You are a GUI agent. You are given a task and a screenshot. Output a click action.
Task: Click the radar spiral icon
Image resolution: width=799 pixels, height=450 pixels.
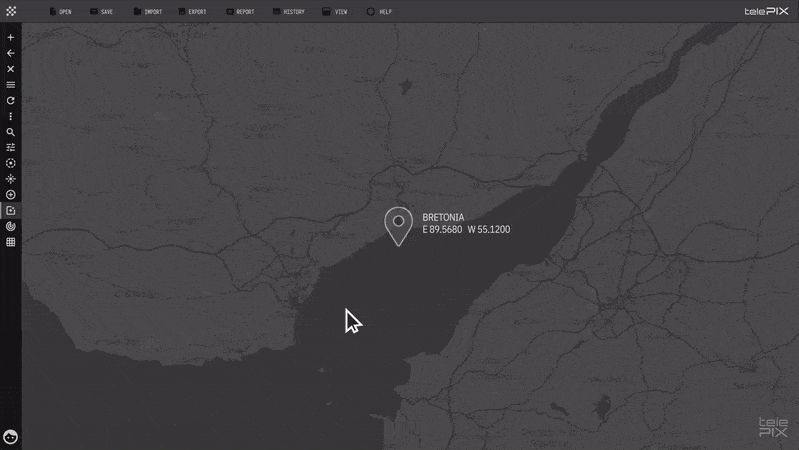[11, 226]
